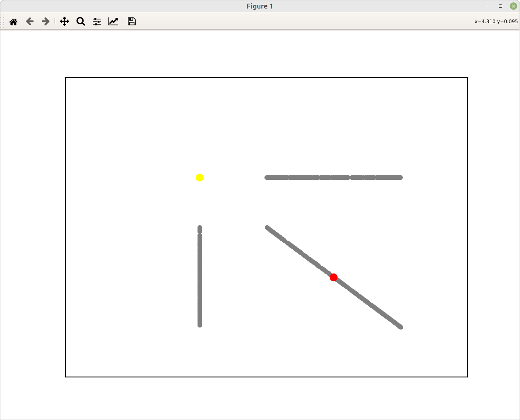This screenshot has width=520, height=420.
Task: Click the horizontal gray line segment
Action: (333, 177)
